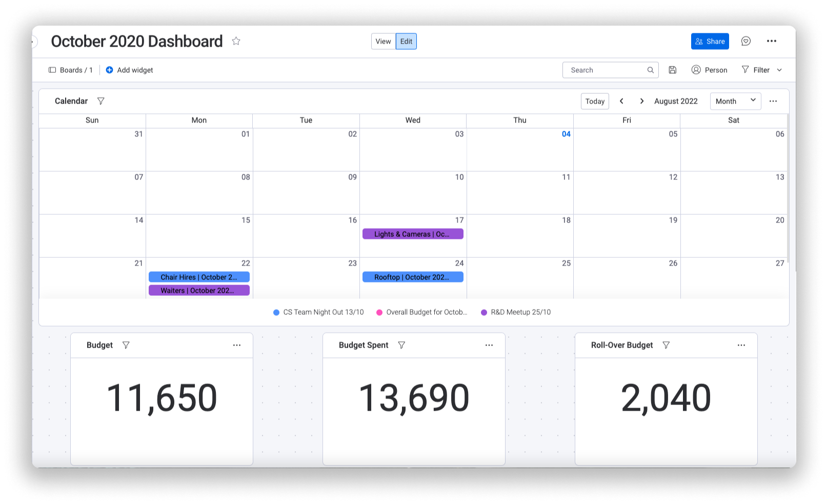Click the Today button

tap(595, 101)
